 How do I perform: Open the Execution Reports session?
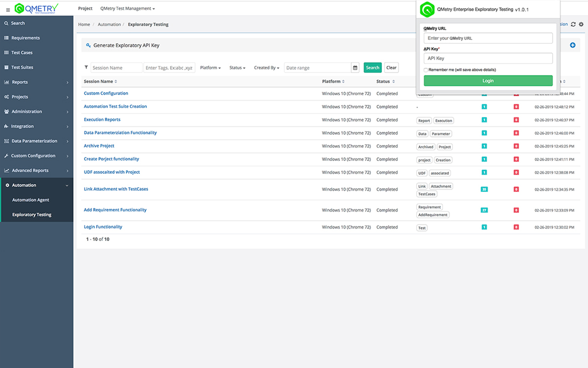pyautogui.click(x=102, y=120)
